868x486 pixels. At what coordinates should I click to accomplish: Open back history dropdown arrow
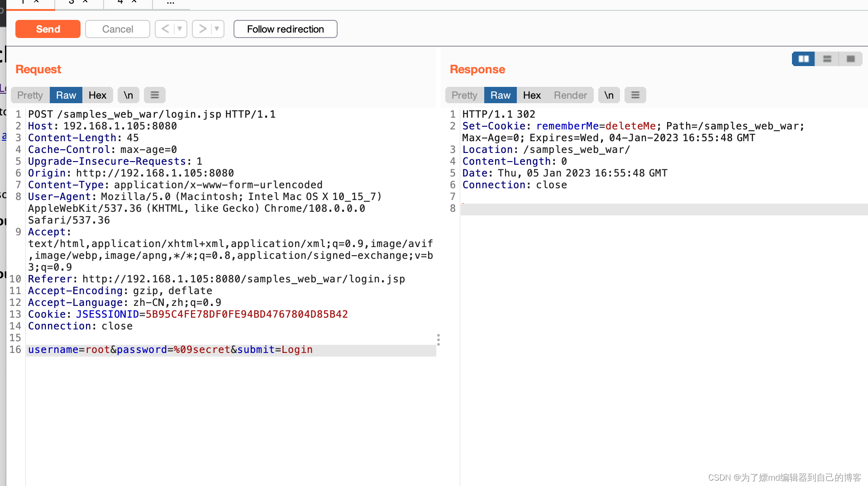pos(180,29)
